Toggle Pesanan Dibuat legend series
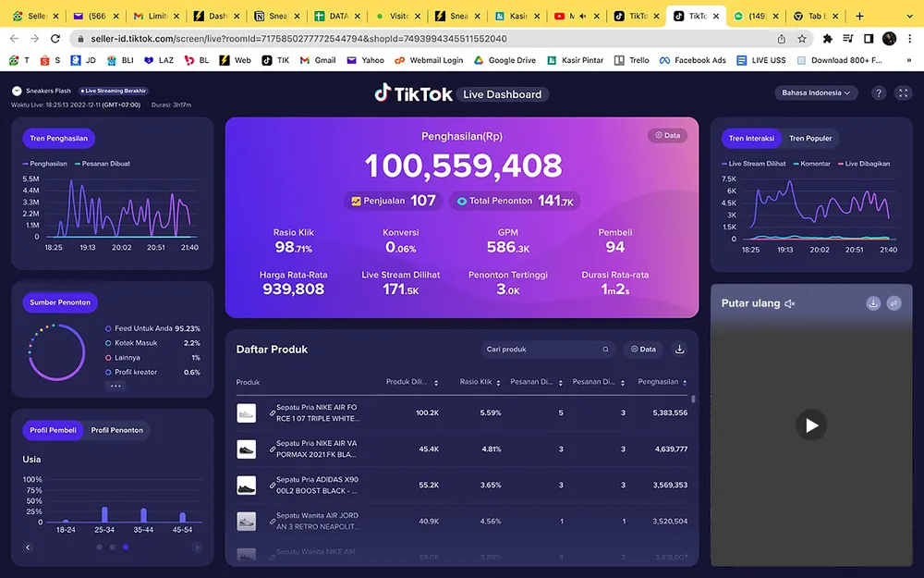 (103, 164)
